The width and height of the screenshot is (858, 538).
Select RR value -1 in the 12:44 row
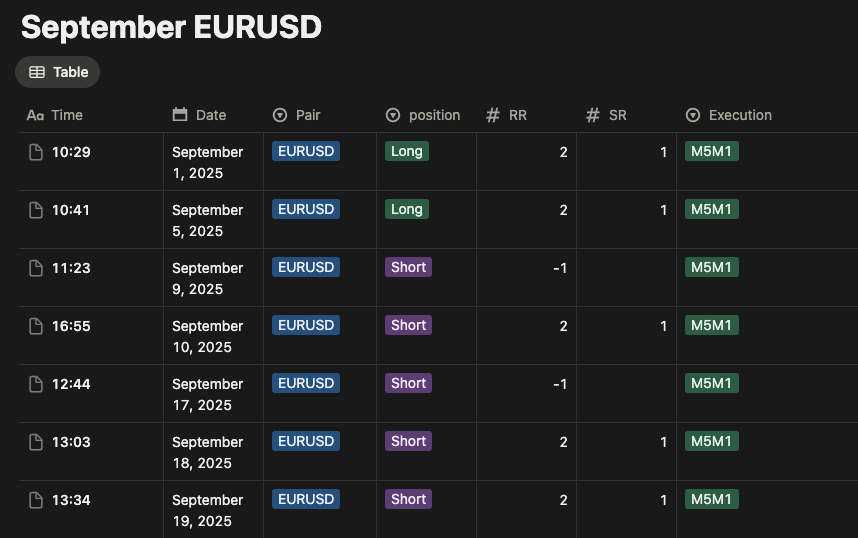pos(560,384)
